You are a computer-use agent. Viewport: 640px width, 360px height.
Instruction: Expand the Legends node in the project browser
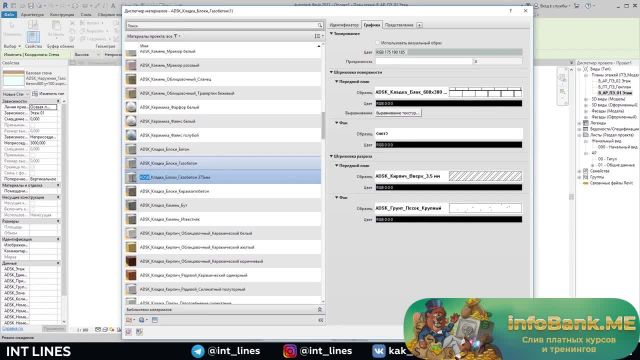[x=580, y=123]
